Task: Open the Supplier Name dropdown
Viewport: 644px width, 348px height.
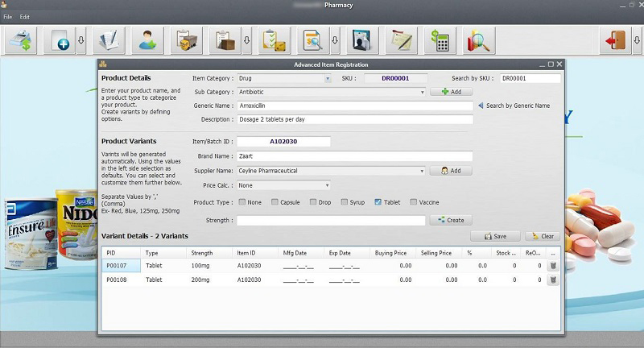Action: [x=422, y=171]
